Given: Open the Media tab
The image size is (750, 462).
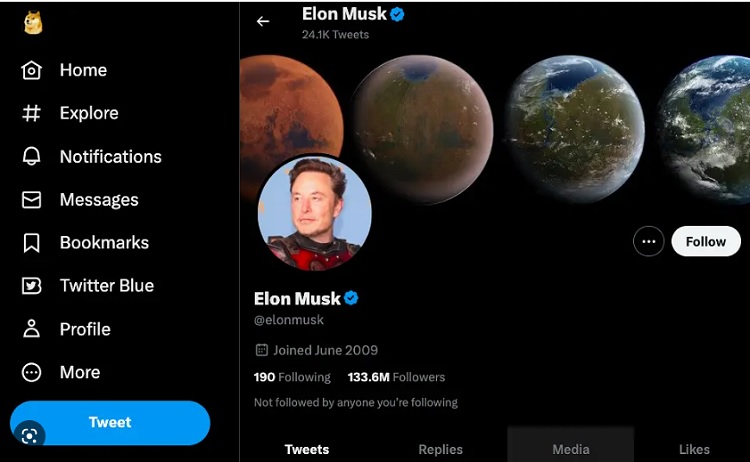Looking at the screenshot, I should pyautogui.click(x=571, y=449).
